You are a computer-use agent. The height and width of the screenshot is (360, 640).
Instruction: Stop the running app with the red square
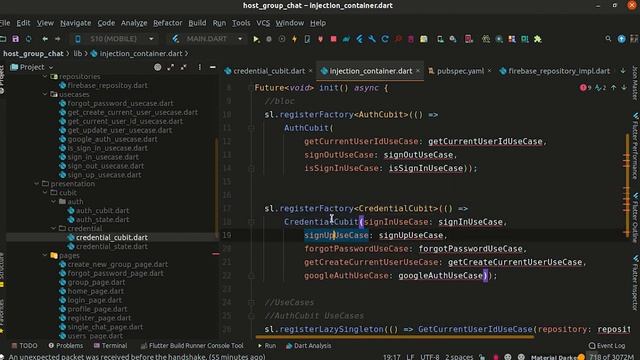click(x=333, y=39)
